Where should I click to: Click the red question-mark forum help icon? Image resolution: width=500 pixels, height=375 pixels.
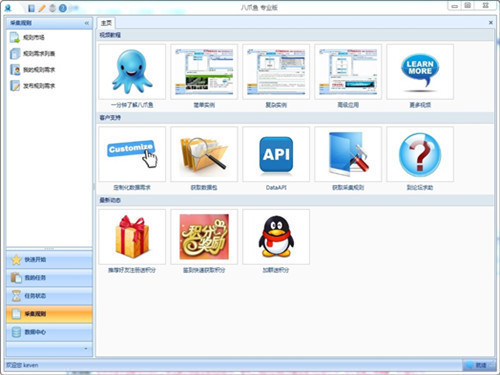point(420,154)
